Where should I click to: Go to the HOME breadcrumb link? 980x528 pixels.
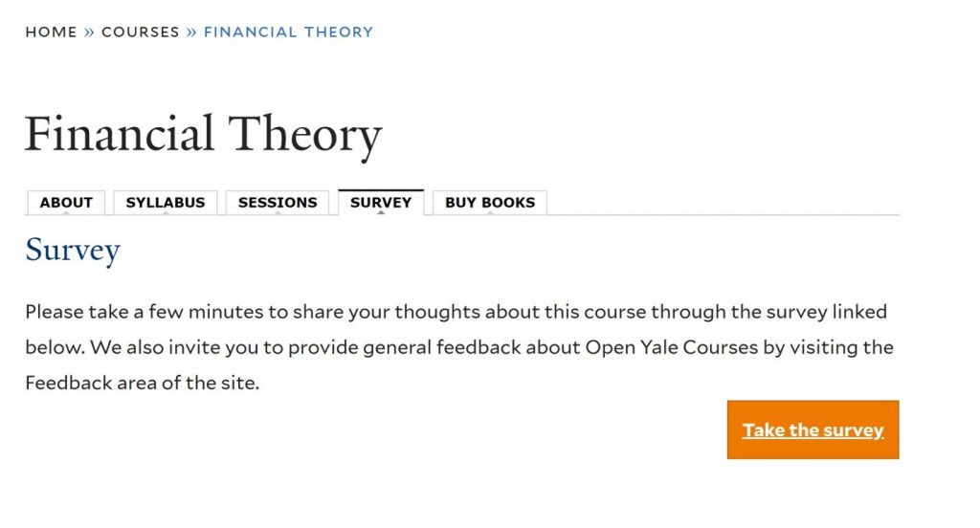(51, 32)
